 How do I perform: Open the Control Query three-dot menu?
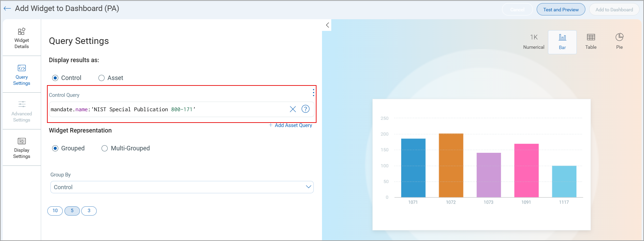coord(313,92)
